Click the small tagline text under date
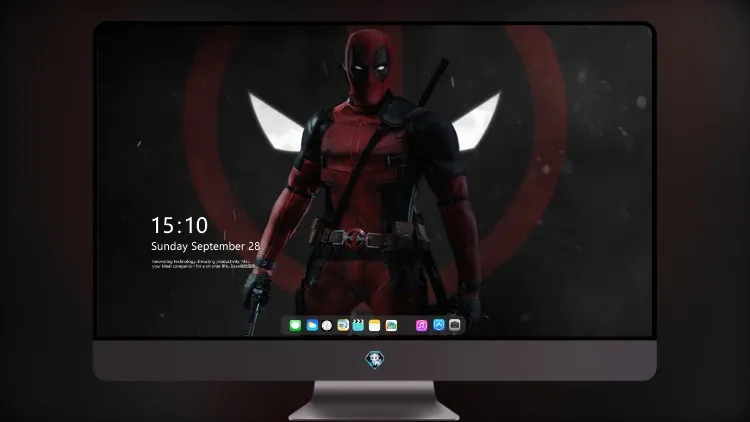The height and width of the screenshot is (422, 750). coord(203,264)
